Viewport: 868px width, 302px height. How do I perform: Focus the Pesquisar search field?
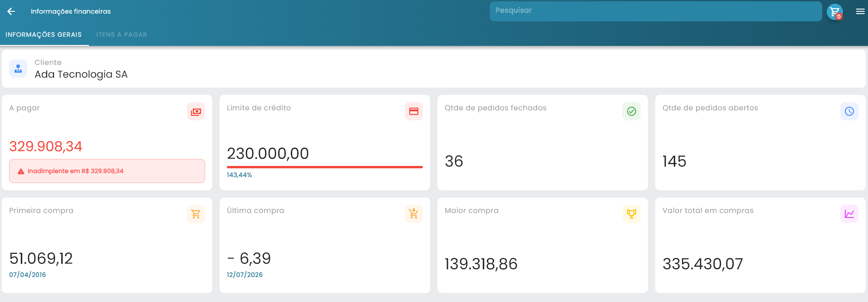(x=656, y=11)
